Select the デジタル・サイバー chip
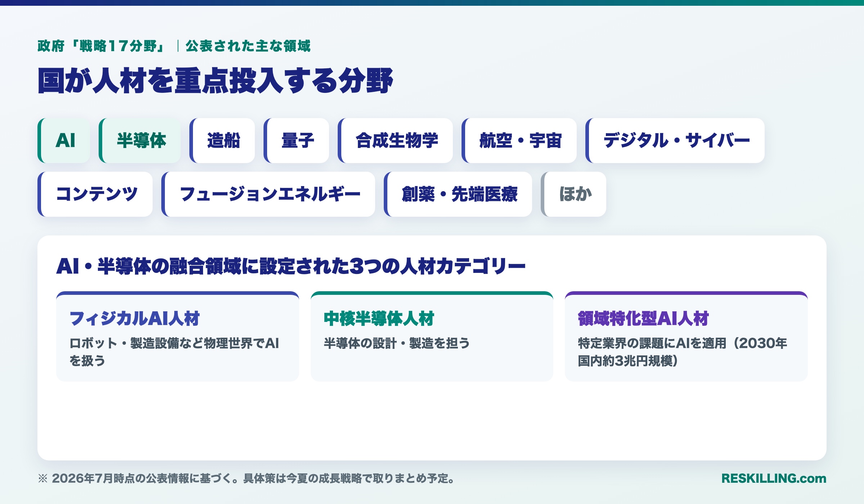Viewport: 864px width, 504px height. tap(675, 140)
